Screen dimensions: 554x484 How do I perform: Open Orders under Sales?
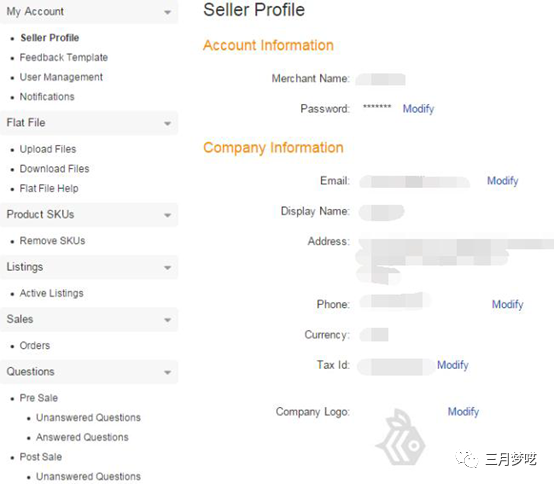(x=35, y=345)
